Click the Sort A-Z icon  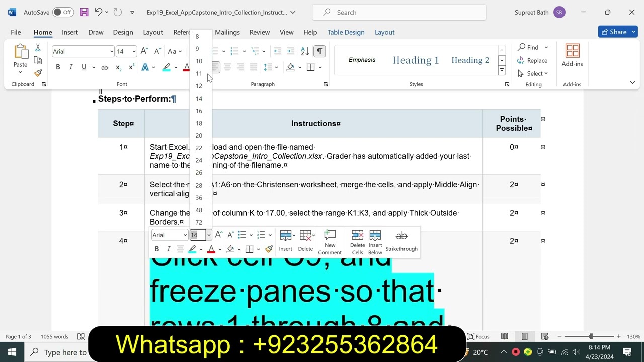tap(305, 51)
